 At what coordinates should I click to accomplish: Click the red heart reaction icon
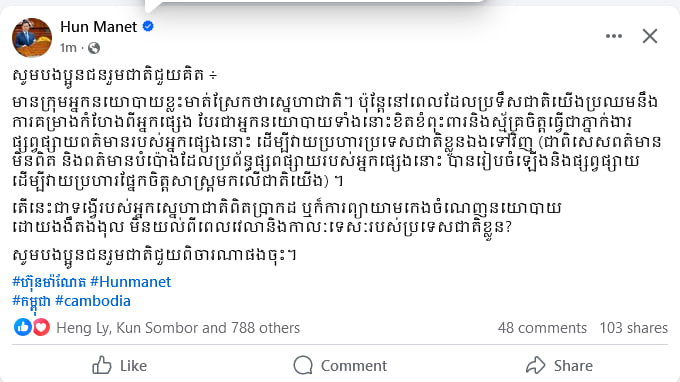(41, 327)
